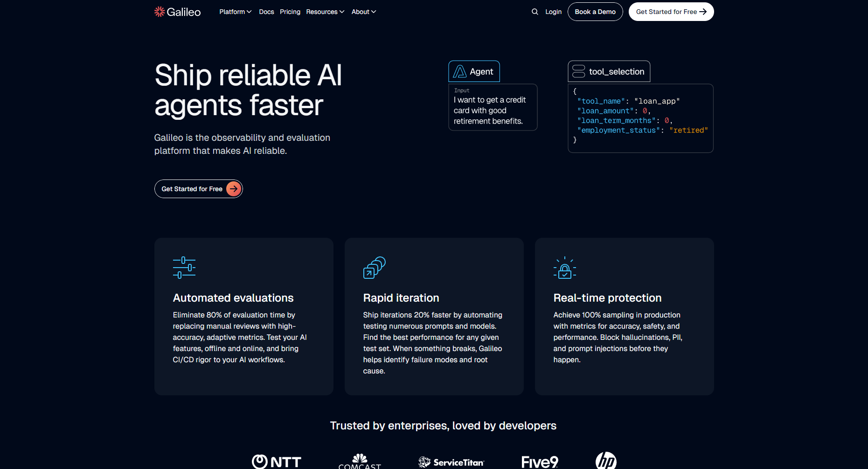Click the Real-time protection lock icon

pos(564,267)
